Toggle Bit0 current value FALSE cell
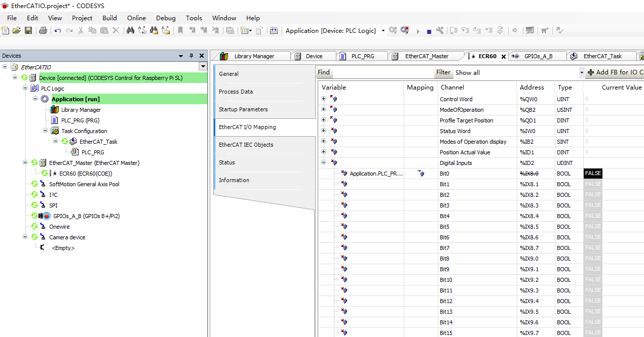Image resolution: width=644 pixels, height=337 pixels. point(593,174)
